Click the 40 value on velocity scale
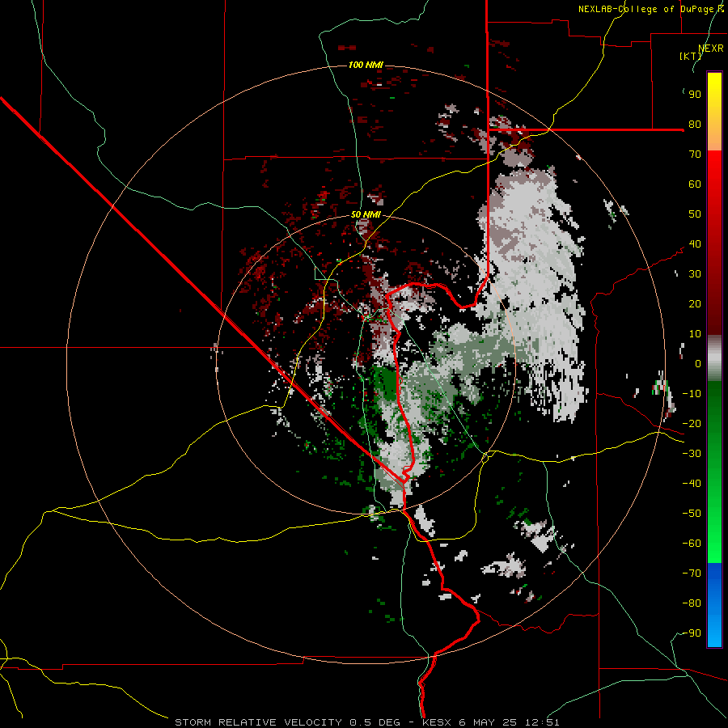Screen dimensions: 728x728 695,244
